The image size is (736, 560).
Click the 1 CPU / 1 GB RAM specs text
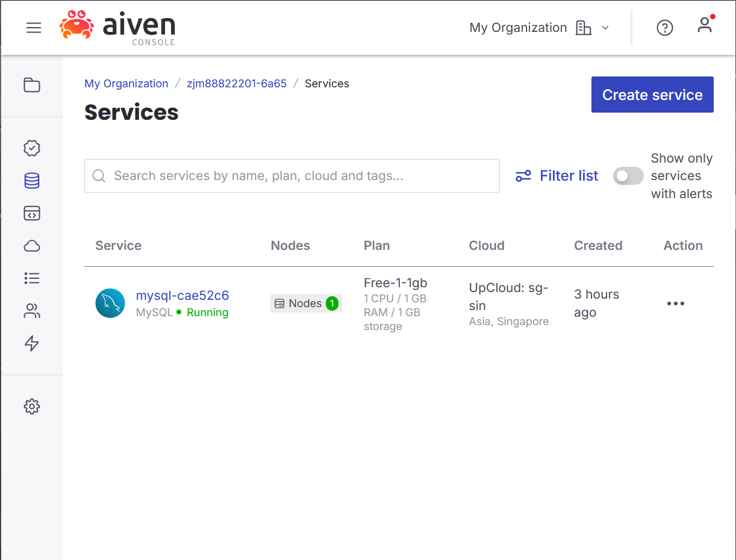tap(395, 313)
